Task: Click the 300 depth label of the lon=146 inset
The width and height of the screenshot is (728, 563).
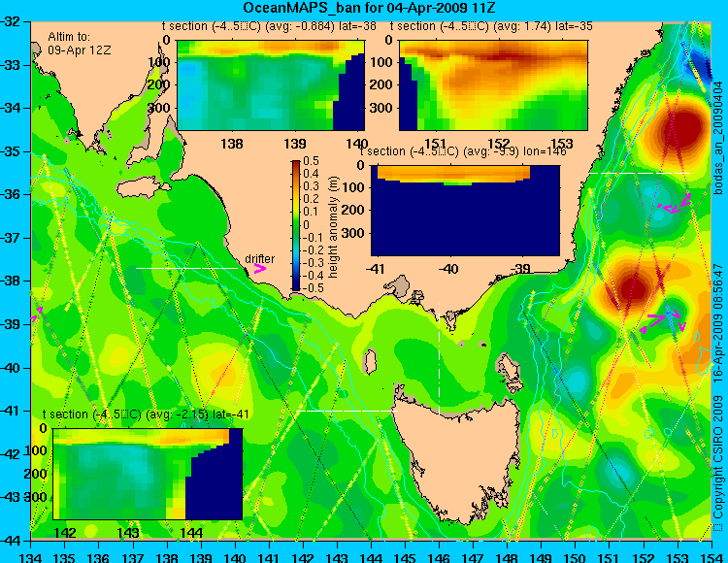Action: [x=355, y=233]
